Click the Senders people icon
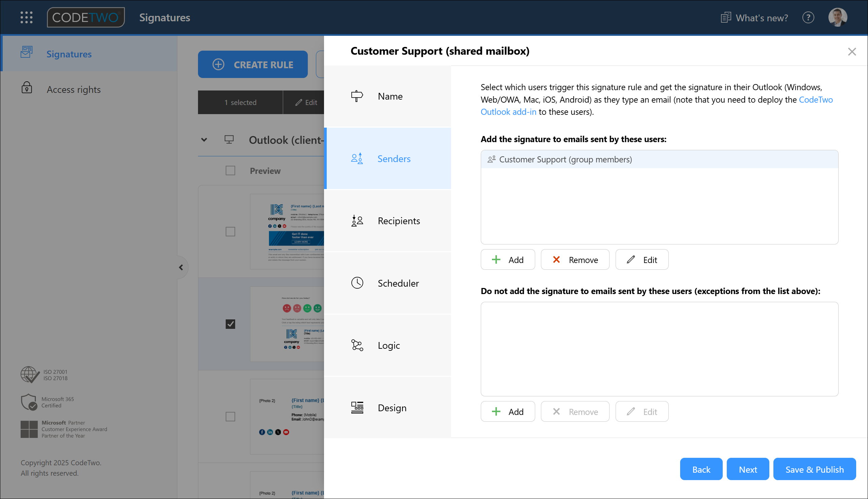The image size is (868, 499). click(357, 159)
